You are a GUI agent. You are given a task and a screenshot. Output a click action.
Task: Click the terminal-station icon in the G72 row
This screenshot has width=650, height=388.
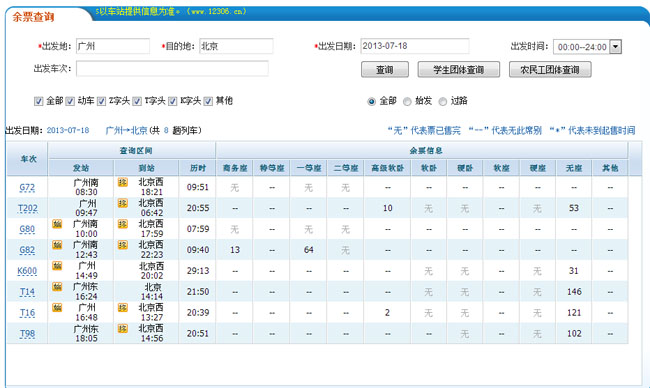pyautogui.click(x=123, y=182)
